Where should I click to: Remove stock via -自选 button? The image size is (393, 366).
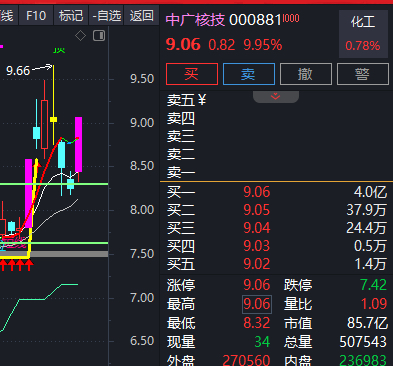point(106,15)
